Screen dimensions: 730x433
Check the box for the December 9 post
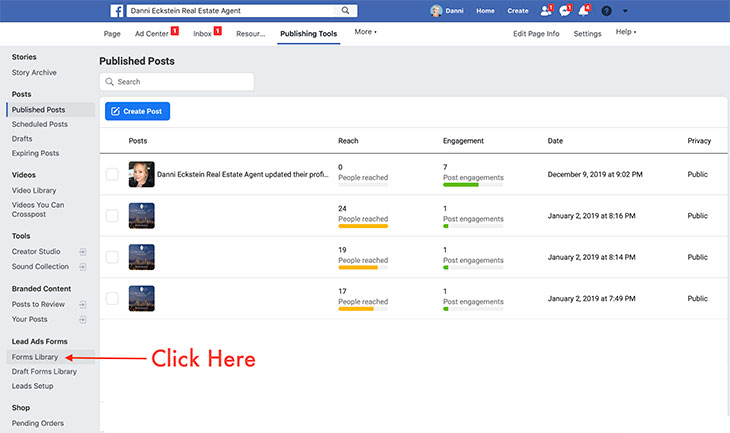pyautogui.click(x=112, y=174)
